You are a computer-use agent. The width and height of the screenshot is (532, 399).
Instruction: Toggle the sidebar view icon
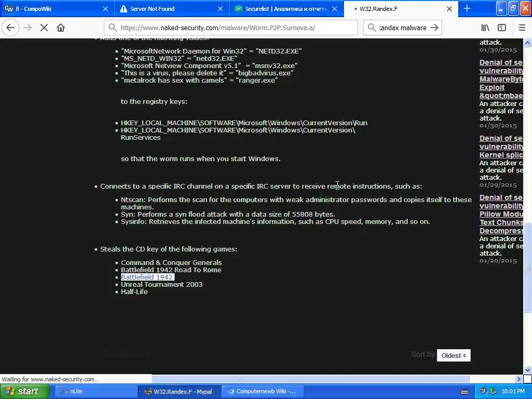(502, 28)
